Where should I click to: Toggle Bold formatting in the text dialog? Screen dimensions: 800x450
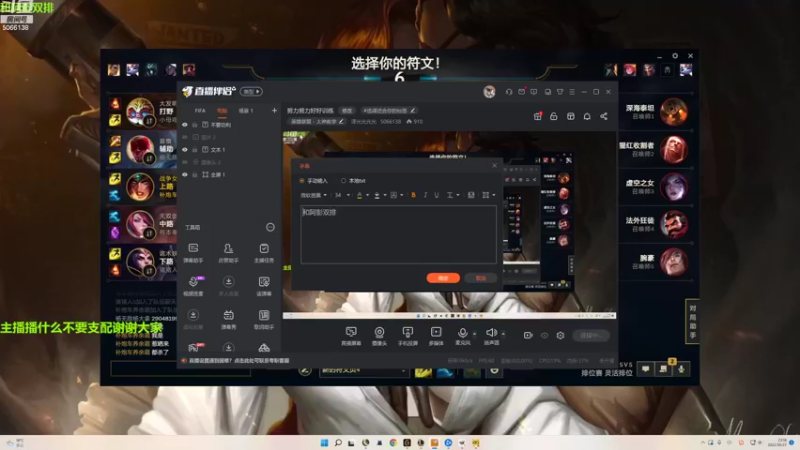tap(413, 195)
